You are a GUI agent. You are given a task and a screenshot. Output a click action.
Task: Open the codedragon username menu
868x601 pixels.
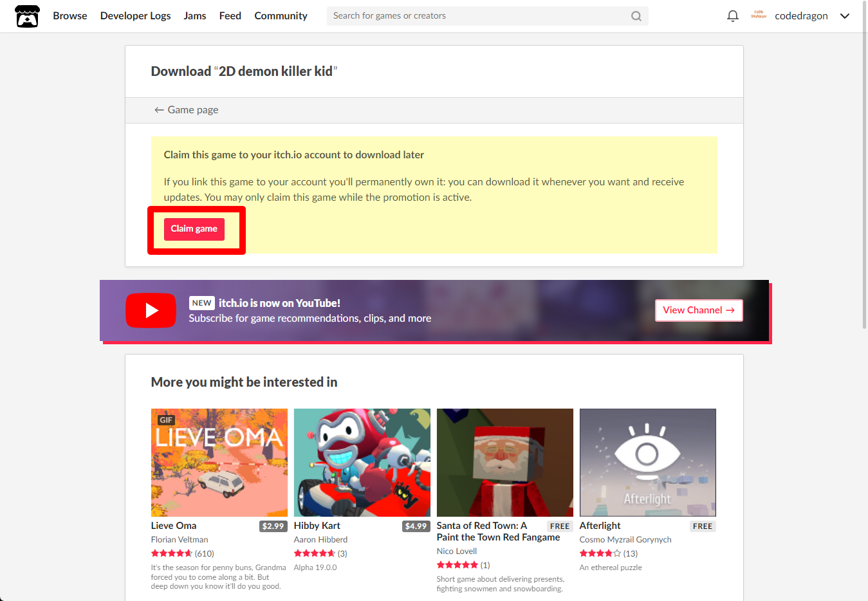pos(802,16)
